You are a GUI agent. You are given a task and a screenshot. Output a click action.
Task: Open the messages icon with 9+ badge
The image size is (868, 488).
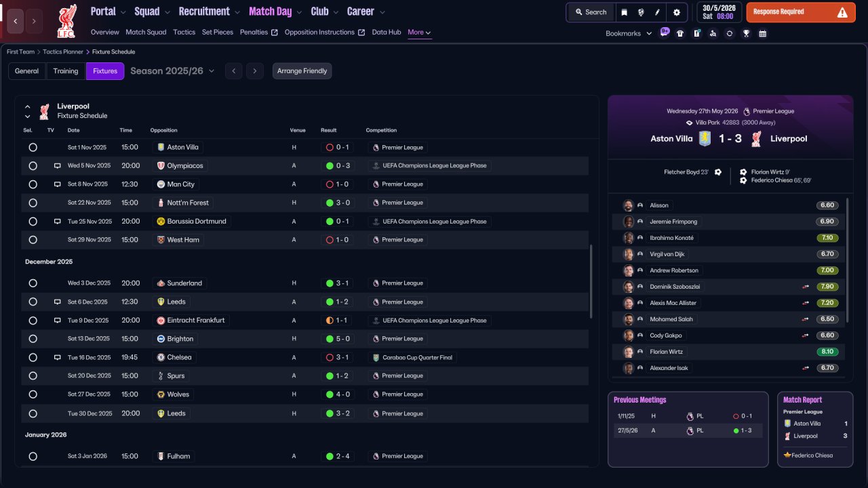[x=664, y=32]
